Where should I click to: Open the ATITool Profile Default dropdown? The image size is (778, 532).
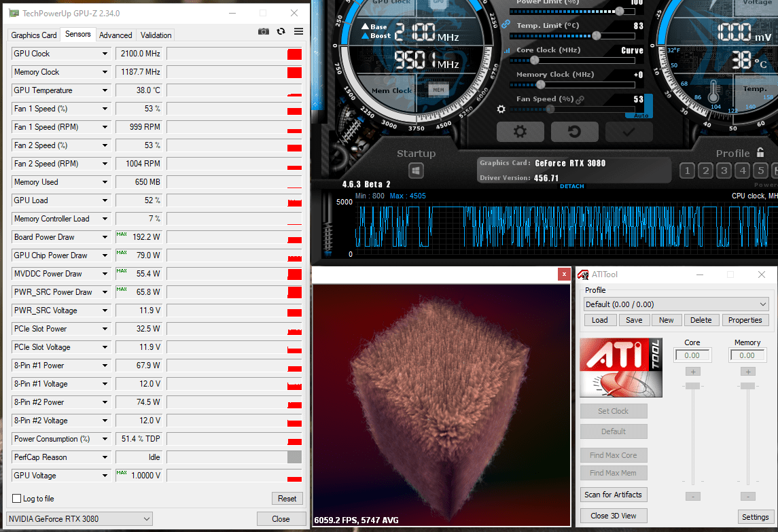(x=676, y=304)
